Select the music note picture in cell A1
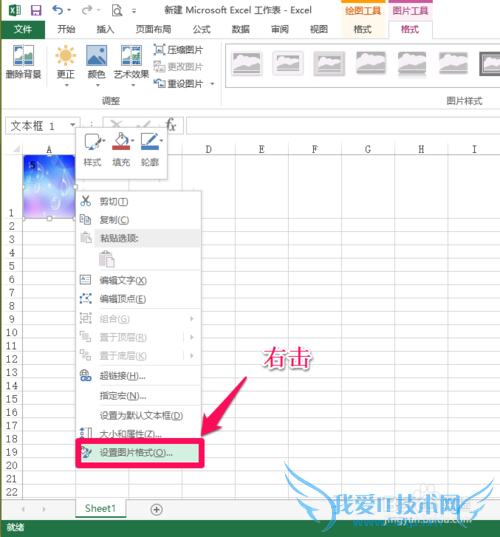This screenshot has height=537, width=500. [x=49, y=187]
